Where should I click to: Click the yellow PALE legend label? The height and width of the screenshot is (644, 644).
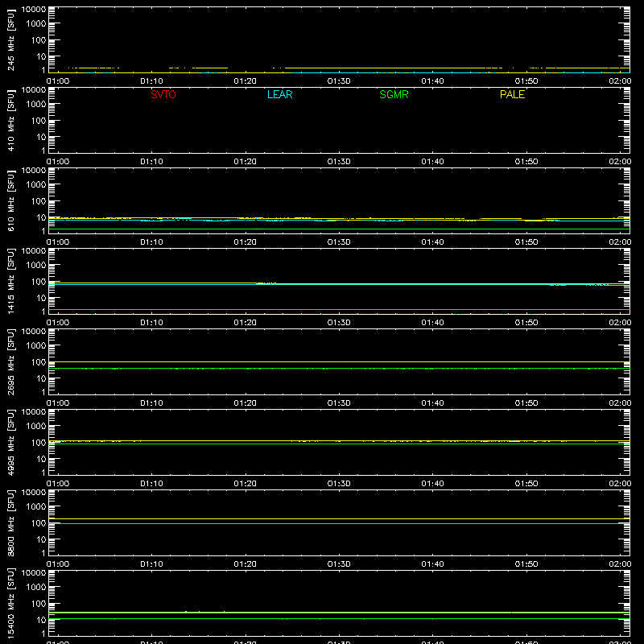click(x=512, y=94)
